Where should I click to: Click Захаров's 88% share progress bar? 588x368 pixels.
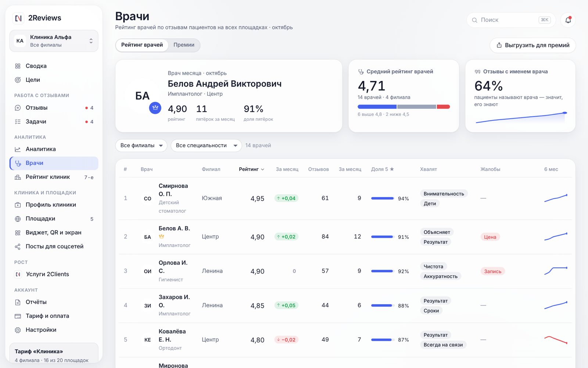(383, 305)
